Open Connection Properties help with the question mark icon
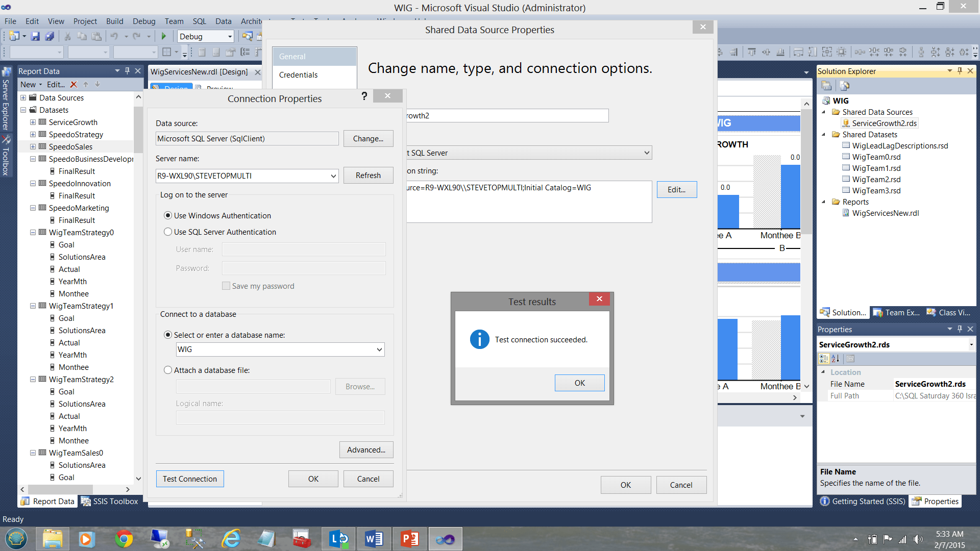Image resolution: width=980 pixels, height=551 pixels. click(364, 96)
